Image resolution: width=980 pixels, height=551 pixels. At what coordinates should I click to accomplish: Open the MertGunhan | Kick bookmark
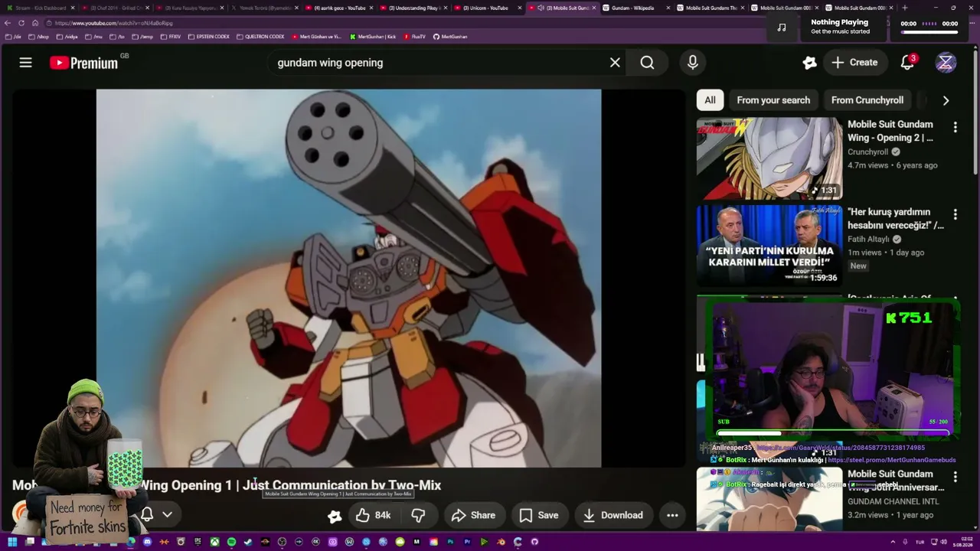coord(373,37)
